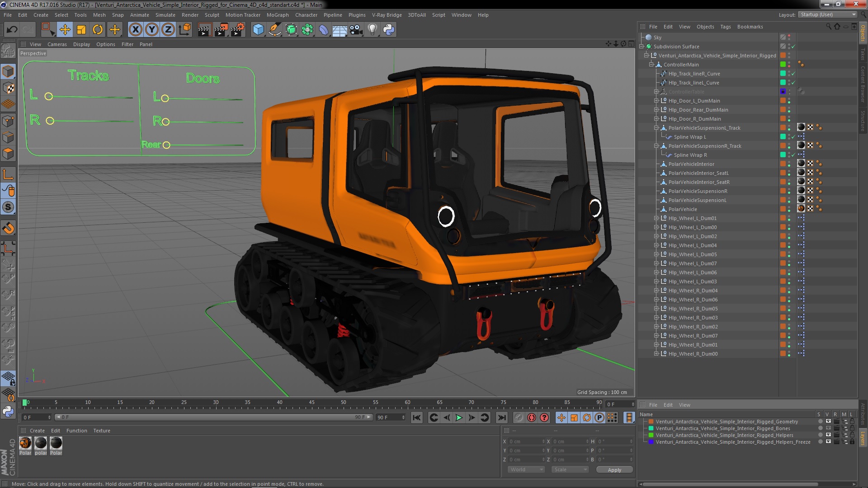The image size is (868, 488).
Task: Click the Floor/grid object icon
Action: (340, 30)
